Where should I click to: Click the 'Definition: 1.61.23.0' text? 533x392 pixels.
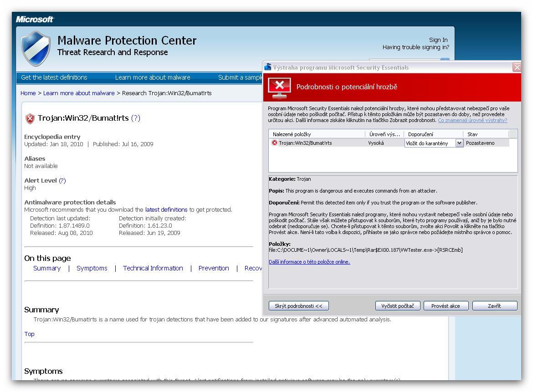point(145,225)
